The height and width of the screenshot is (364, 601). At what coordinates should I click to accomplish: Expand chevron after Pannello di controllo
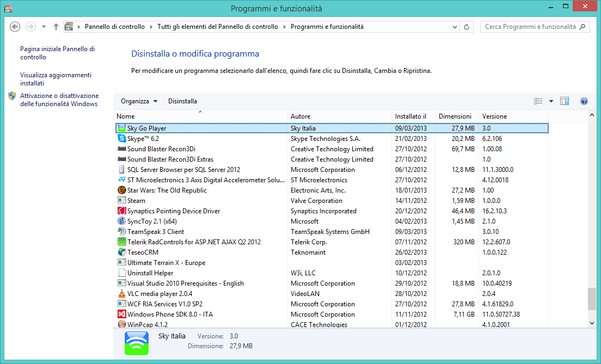(x=151, y=27)
